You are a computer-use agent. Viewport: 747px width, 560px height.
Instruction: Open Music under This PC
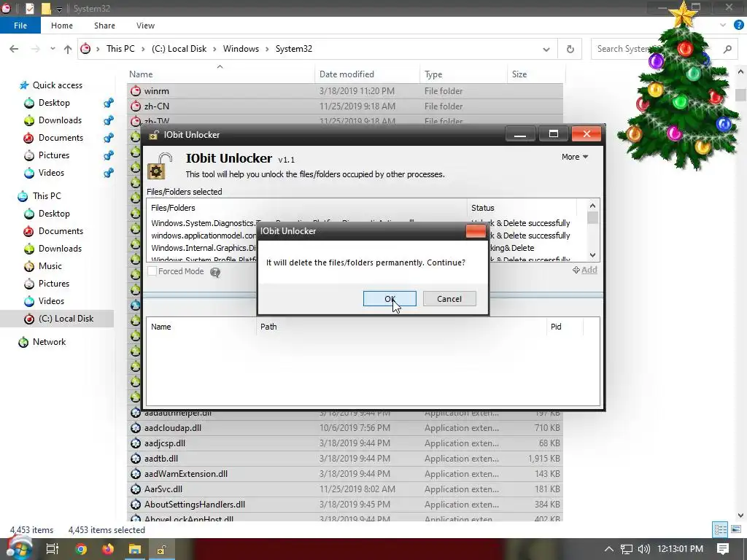tap(50, 266)
